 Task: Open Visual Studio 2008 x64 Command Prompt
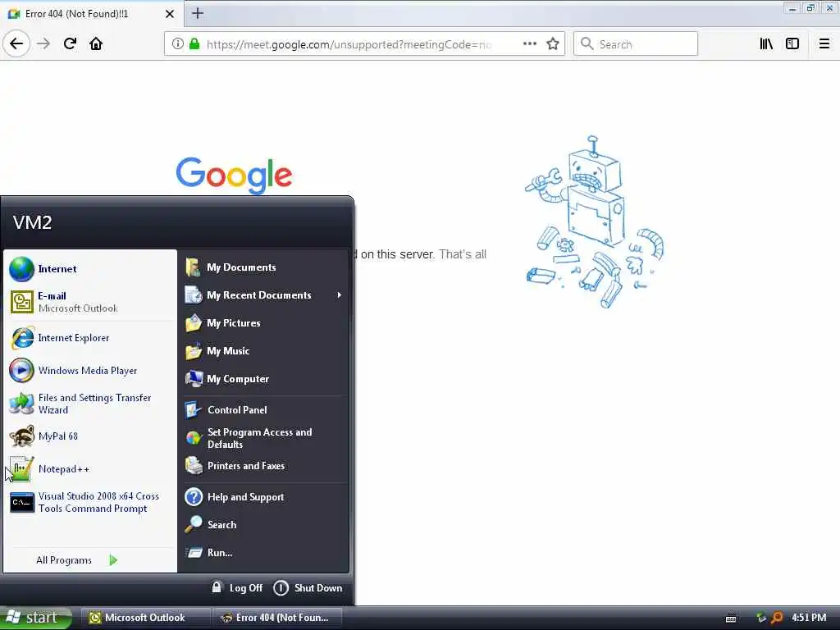coord(90,502)
